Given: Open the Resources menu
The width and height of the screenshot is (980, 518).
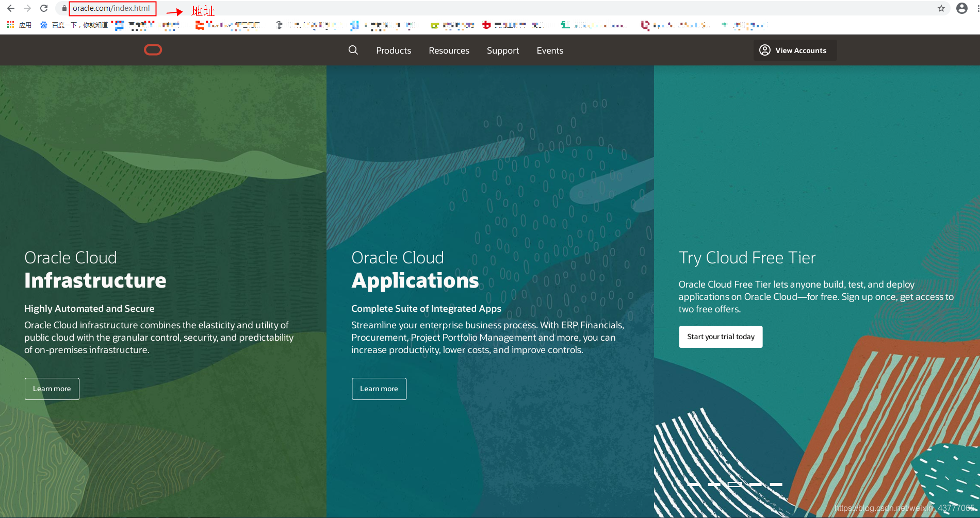Looking at the screenshot, I should [449, 51].
